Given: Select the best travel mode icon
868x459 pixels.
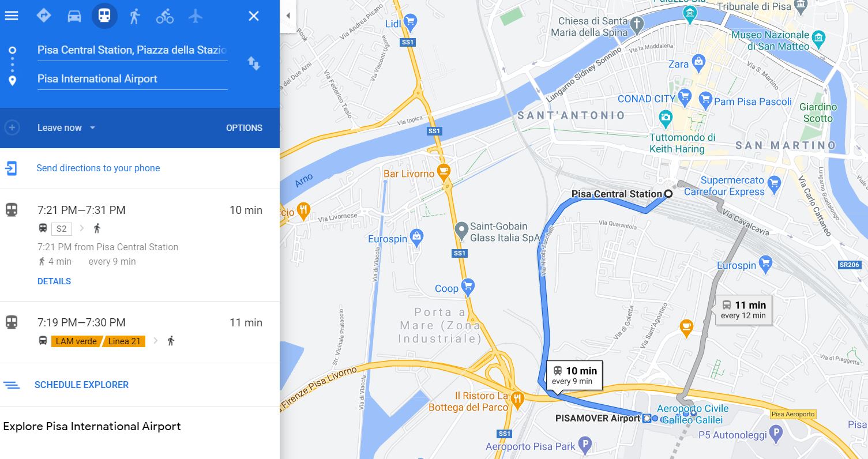Looking at the screenshot, I should 43,16.
